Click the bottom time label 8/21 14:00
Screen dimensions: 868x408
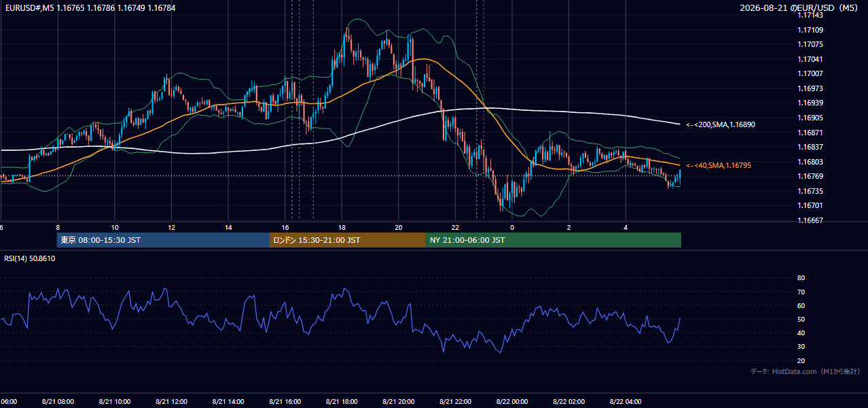click(228, 402)
